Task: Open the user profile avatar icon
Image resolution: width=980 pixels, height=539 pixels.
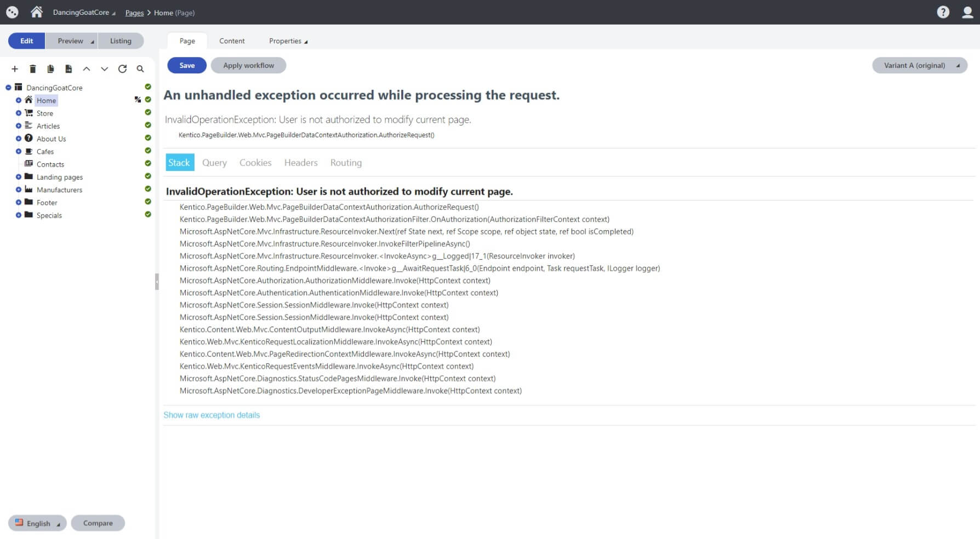Action: click(x=967, y=12)
